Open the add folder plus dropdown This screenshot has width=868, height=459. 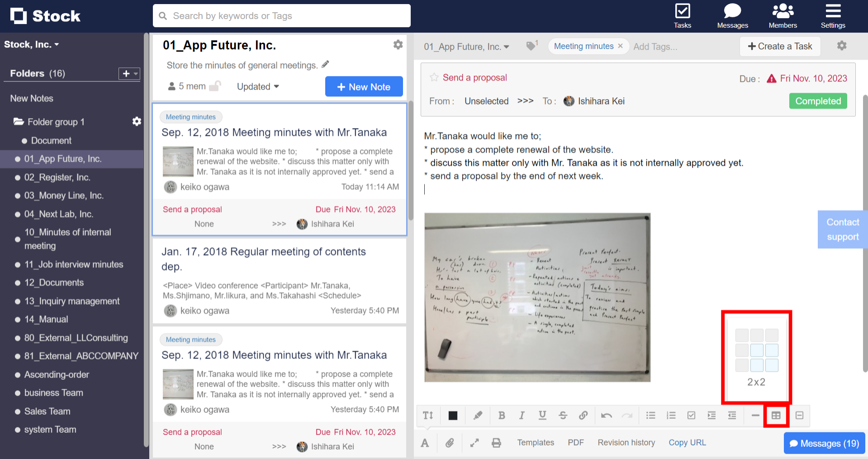(x=129, y=73)
